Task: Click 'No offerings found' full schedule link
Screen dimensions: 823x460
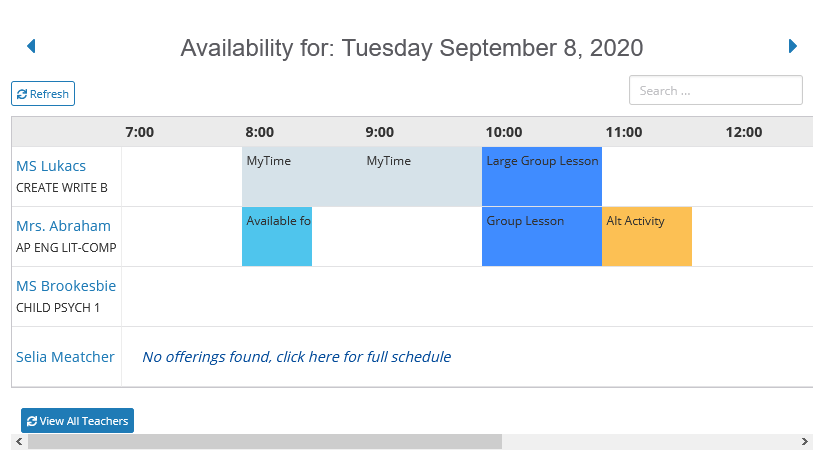Action: coord(296,357)
